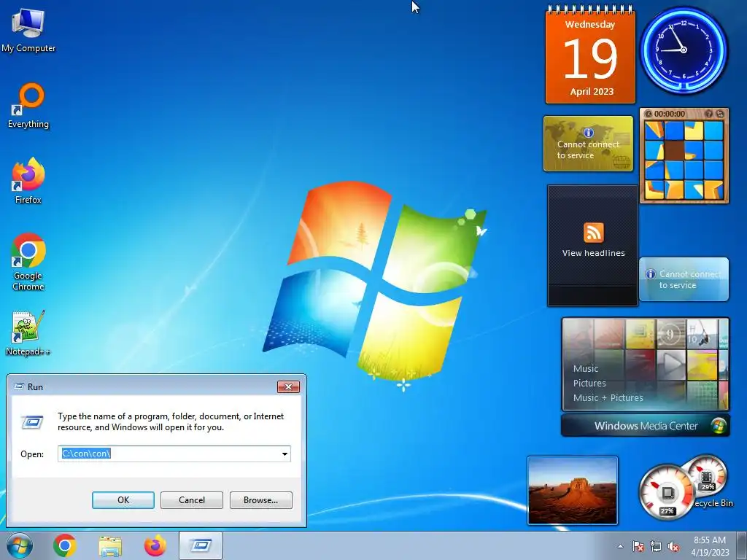This screenshot has height=560, width=747.
Task: Click OK in the Run dialog
Action: tap(123, 500)
